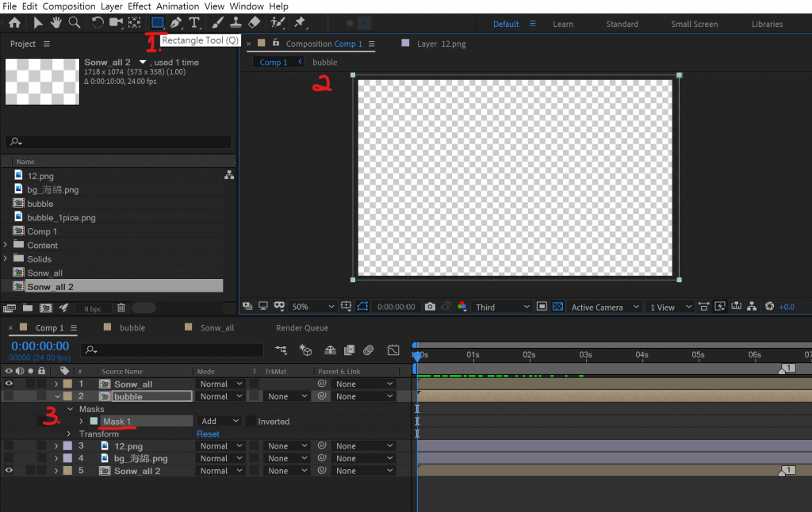Click the Mask 1 color swatch
This screenshot has width=812, height=512.
coord(94,422)
